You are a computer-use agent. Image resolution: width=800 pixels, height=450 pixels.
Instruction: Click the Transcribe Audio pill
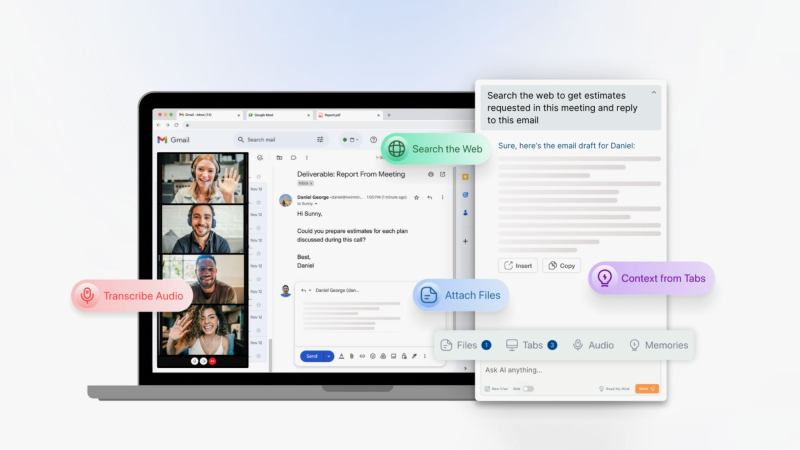point(132,296)
